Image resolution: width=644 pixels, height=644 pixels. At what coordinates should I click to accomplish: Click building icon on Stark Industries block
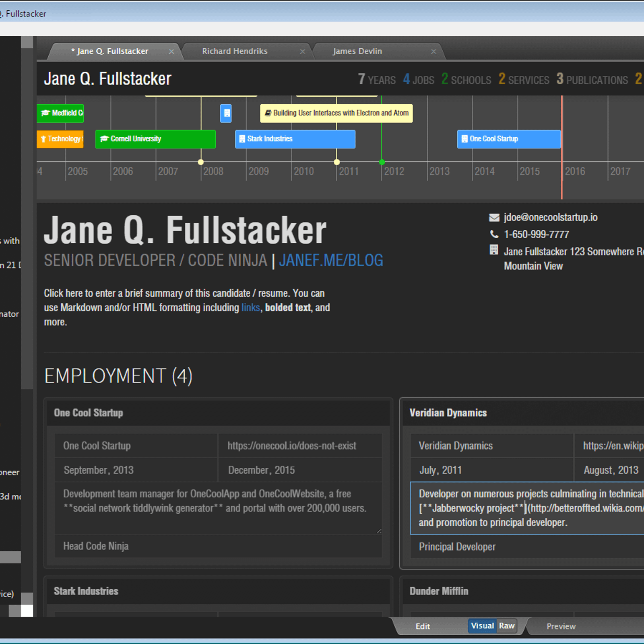coord(242,139)
